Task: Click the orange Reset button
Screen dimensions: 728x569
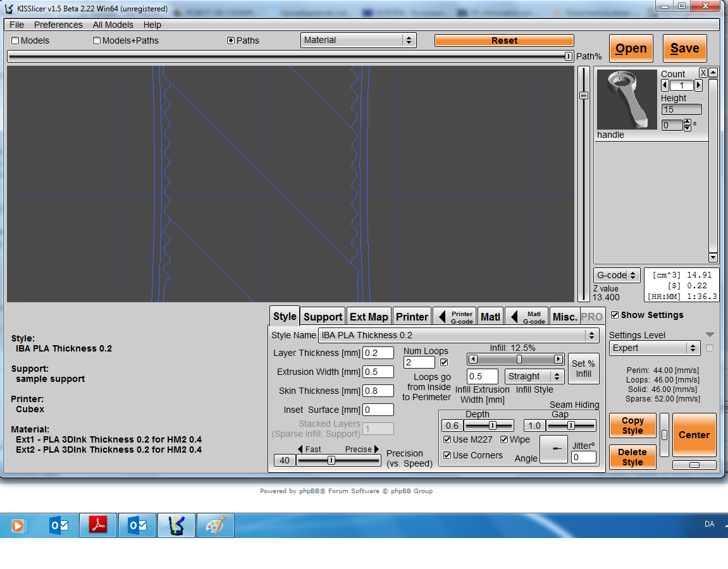Action: (x=504, y=40)
